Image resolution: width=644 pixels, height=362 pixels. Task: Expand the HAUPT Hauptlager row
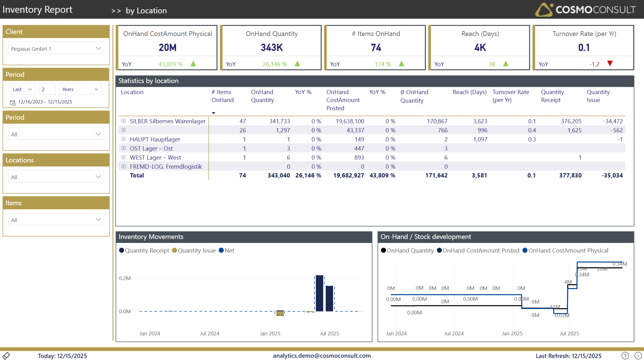point(124,139)
